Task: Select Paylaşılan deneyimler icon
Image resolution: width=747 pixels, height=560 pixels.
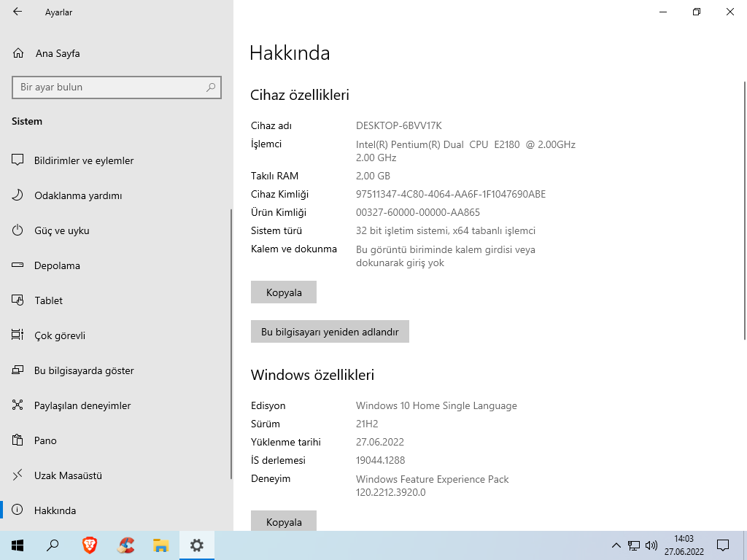Action: point(18,405)
